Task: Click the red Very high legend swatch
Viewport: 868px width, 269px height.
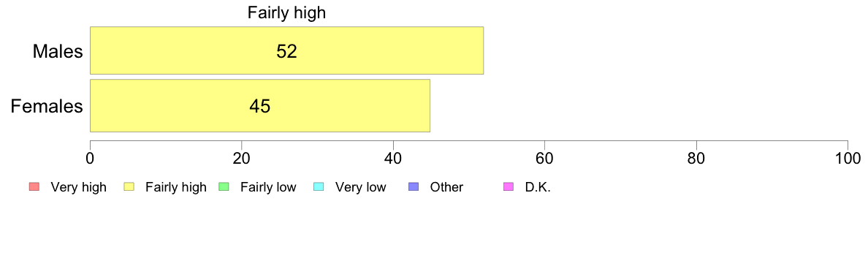Action: point(33,187)
